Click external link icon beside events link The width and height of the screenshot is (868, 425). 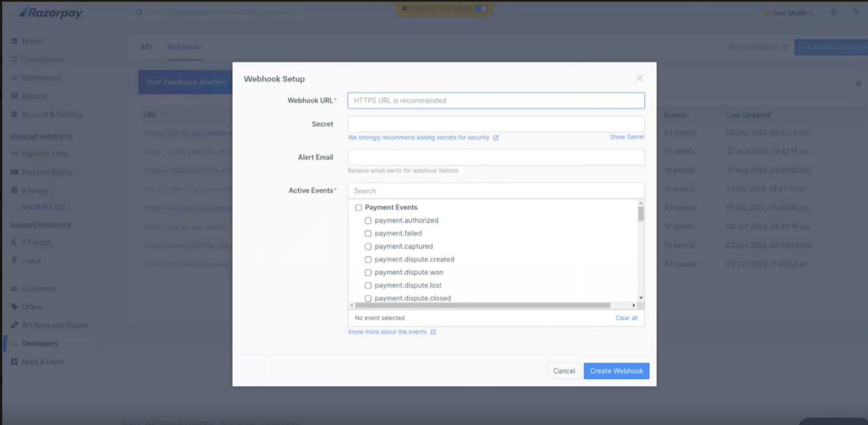pyautogui.click(x=433, y=332)
